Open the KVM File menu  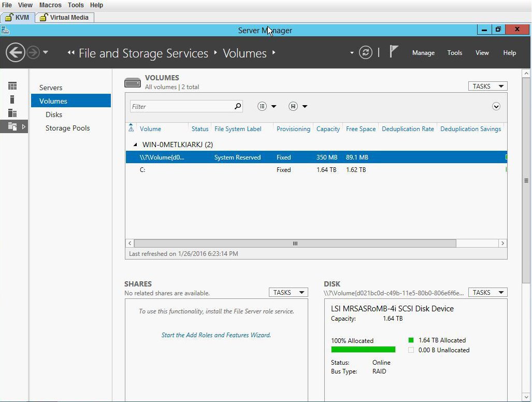[7, 5]
